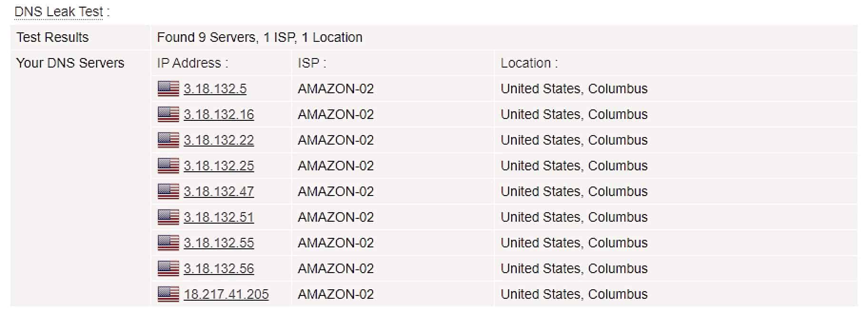Follow the 3.18.132.22 IP link
The image size is (868, 314).
[219, 140]
